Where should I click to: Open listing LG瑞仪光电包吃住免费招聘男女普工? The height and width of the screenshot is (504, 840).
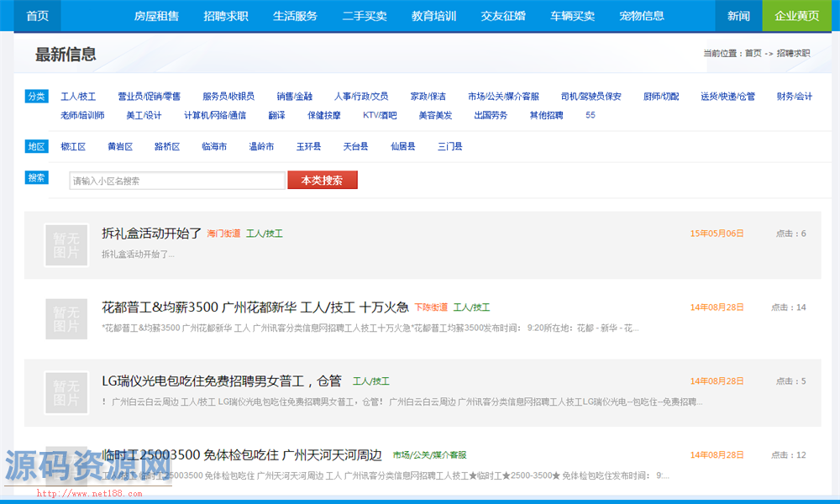point(222,381)
